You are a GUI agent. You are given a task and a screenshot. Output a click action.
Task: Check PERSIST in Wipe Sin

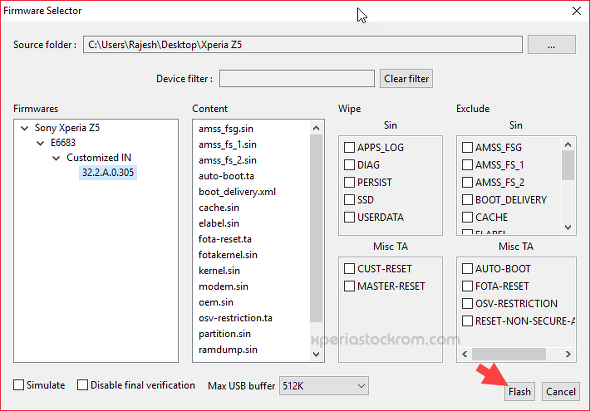click(x=349, y=182)
